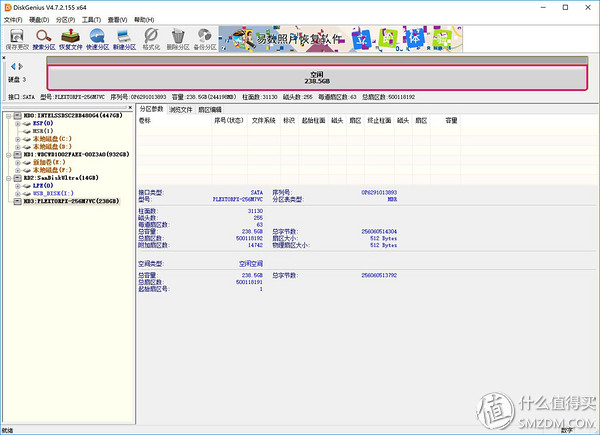Click the 标识 column header
The height and width of the screenshot is (435, 600).
click(x=289, y=121)
